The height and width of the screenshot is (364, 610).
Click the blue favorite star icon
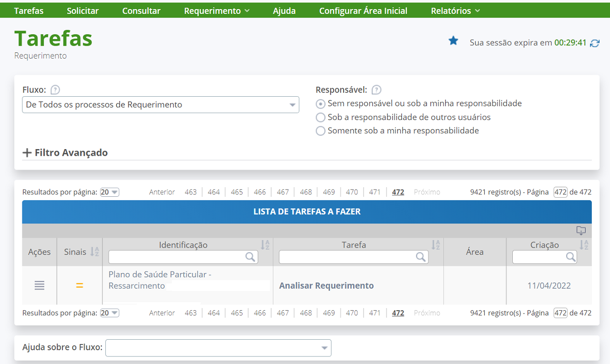click(453, 41)
